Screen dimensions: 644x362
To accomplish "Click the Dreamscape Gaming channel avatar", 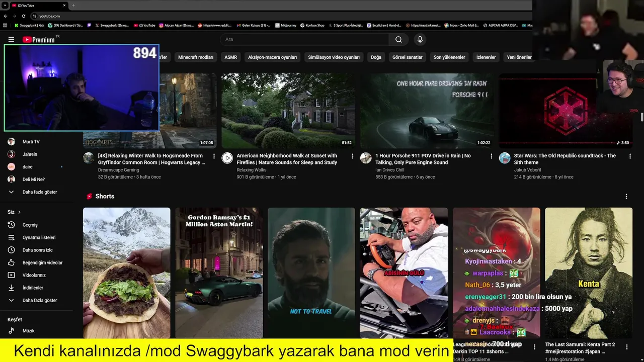I will pyautogui.click(x=89, y=158).
